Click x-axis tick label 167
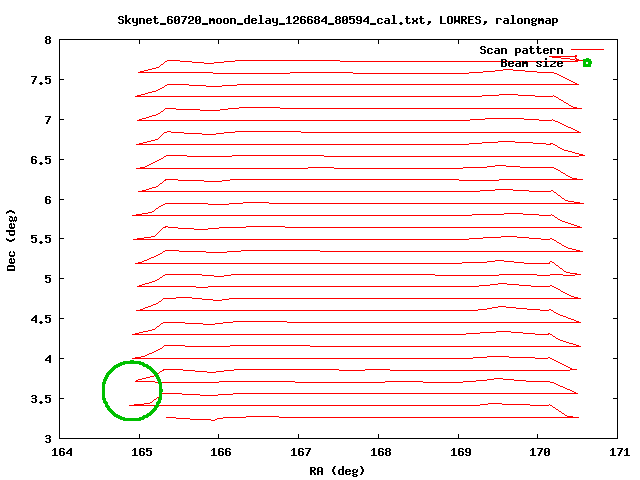The width and height of the screenshot is (640, 480). 300,452
